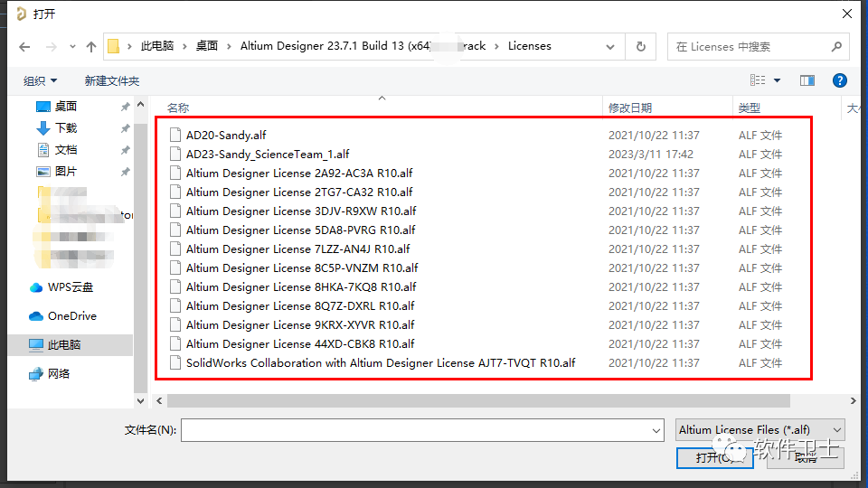868x488 pixels.
Task: Open recent locations dropdown arrow
Action: (x=72, y=46)
